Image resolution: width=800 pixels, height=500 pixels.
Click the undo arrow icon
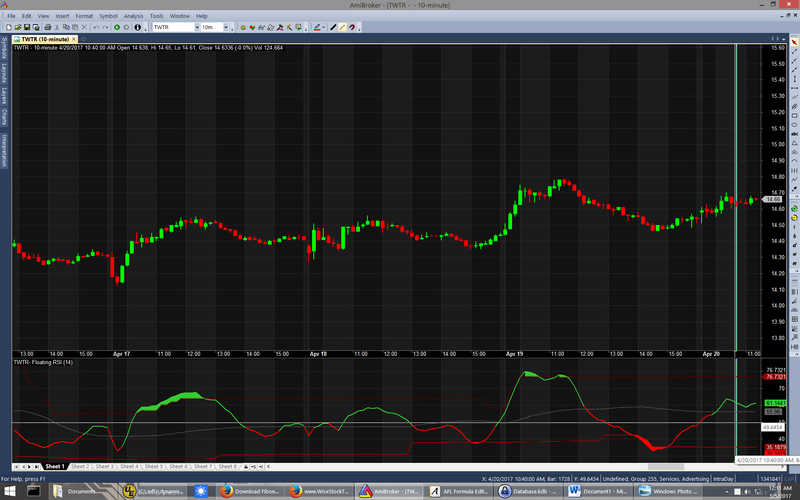pos(96,27)
